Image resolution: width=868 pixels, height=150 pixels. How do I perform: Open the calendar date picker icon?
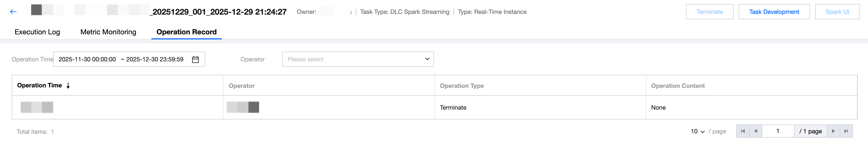(195, 60)
